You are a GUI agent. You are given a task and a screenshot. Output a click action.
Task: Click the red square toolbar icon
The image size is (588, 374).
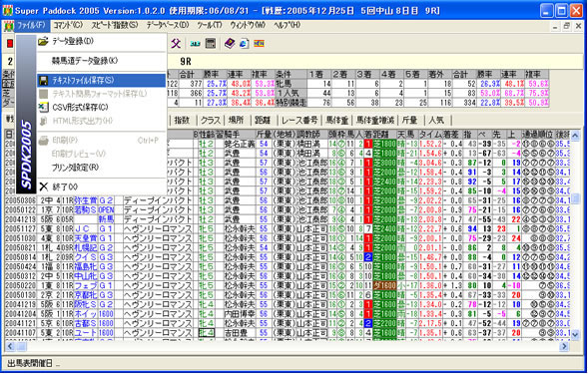tap(10, 44)
